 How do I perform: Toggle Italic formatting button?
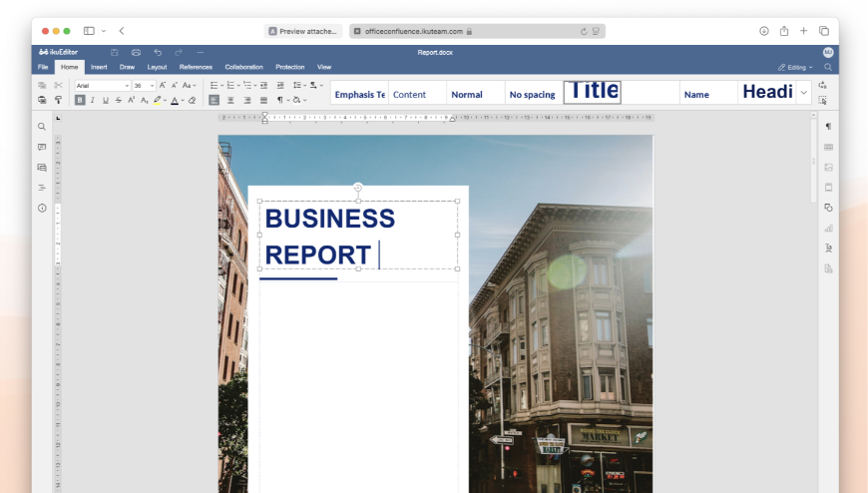[x=93, y=100]
